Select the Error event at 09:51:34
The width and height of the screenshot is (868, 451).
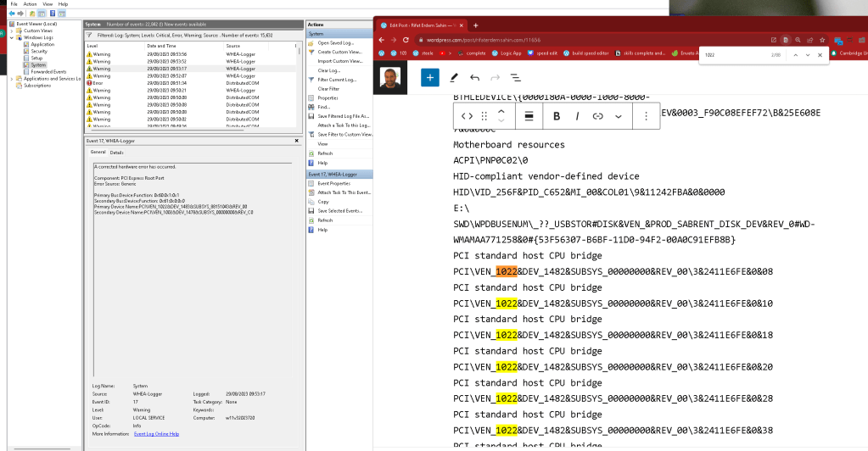click(x=191, y=83)
